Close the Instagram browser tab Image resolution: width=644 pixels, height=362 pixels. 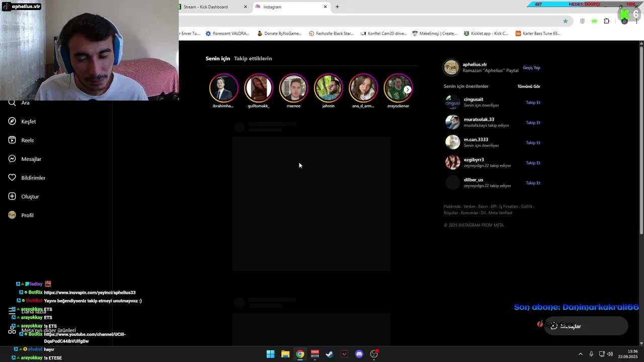(x=326, y=7)
